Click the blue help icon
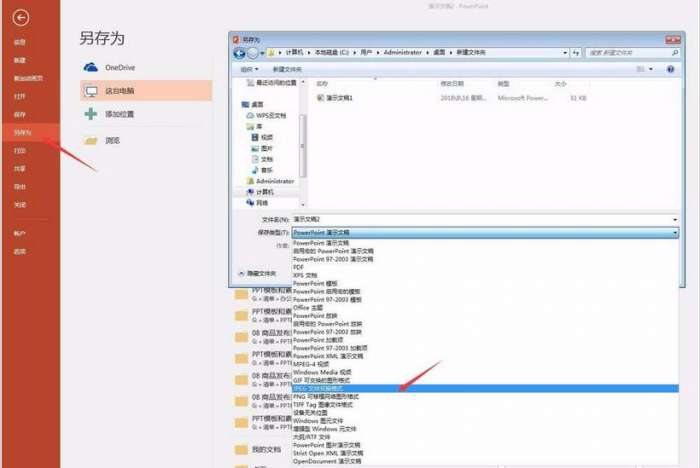 [670, 69]
